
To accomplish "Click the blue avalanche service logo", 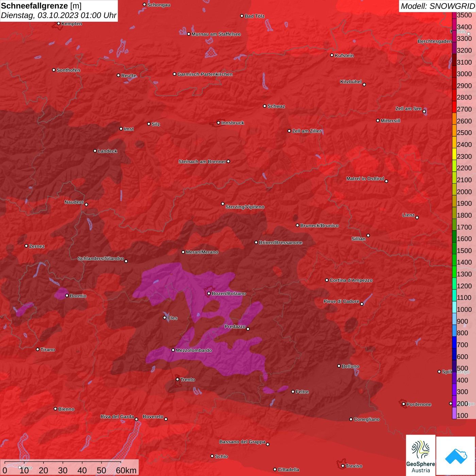I will pos(456,456).
